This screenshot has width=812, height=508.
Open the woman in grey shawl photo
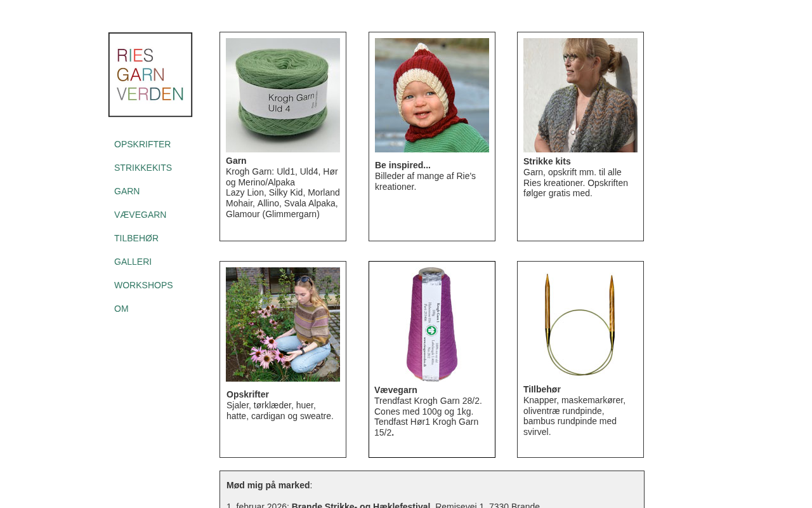[580, 95]
